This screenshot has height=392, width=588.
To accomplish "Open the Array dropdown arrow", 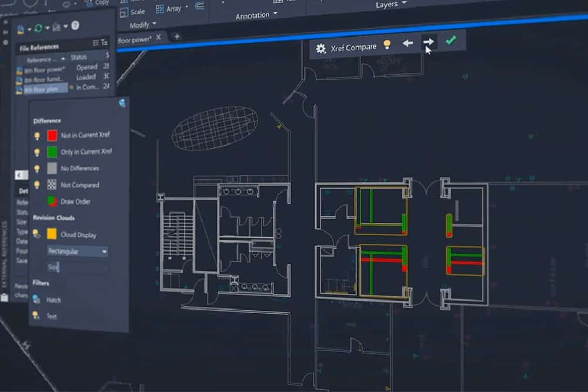I will tap(187, 8).
